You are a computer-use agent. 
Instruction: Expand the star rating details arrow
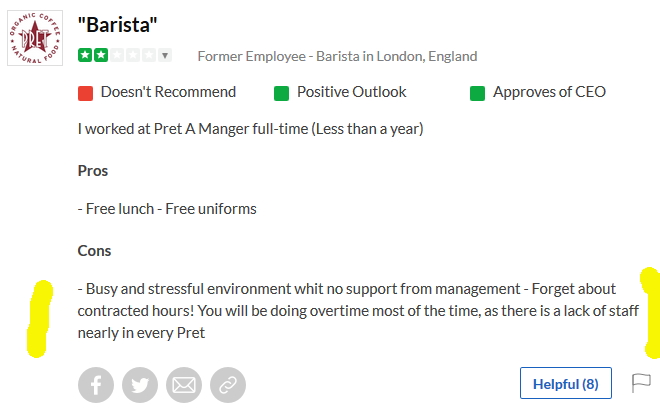click(165, 55)
